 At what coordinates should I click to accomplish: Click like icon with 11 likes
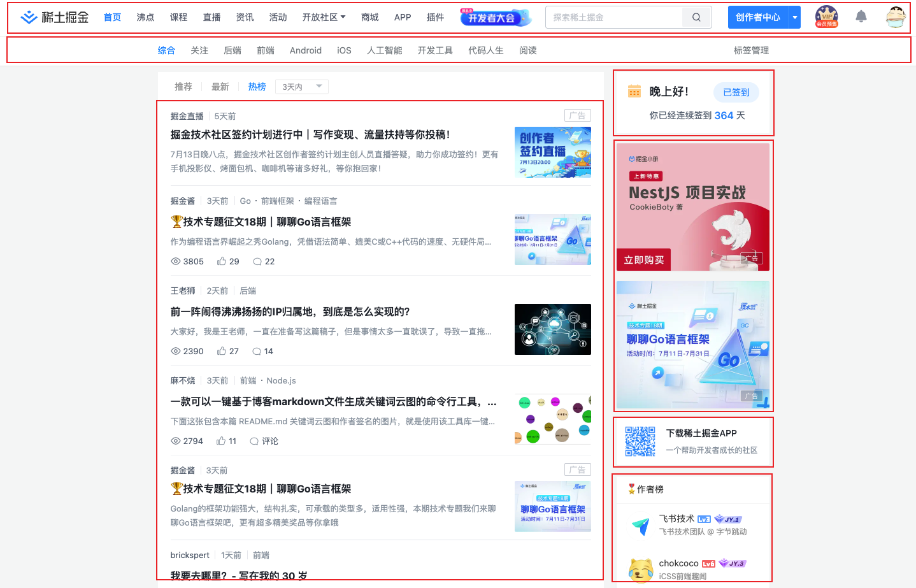(221, 441)
